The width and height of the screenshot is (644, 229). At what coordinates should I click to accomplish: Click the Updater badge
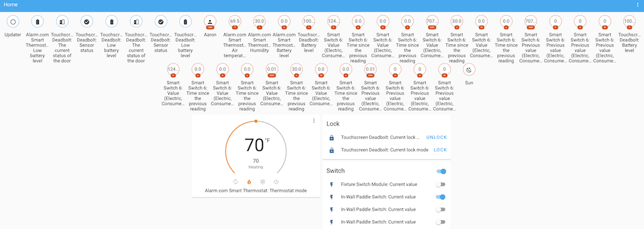tap(13, 21)
